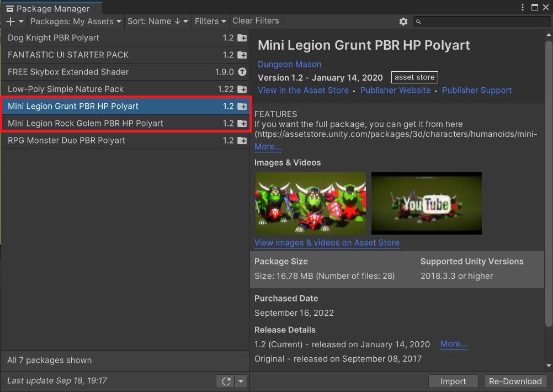Image resolution: width=553 pixels, height=392 pixels.
Task: Click the import icon for Mini Legion Grunt
Action: click(242, 106)
